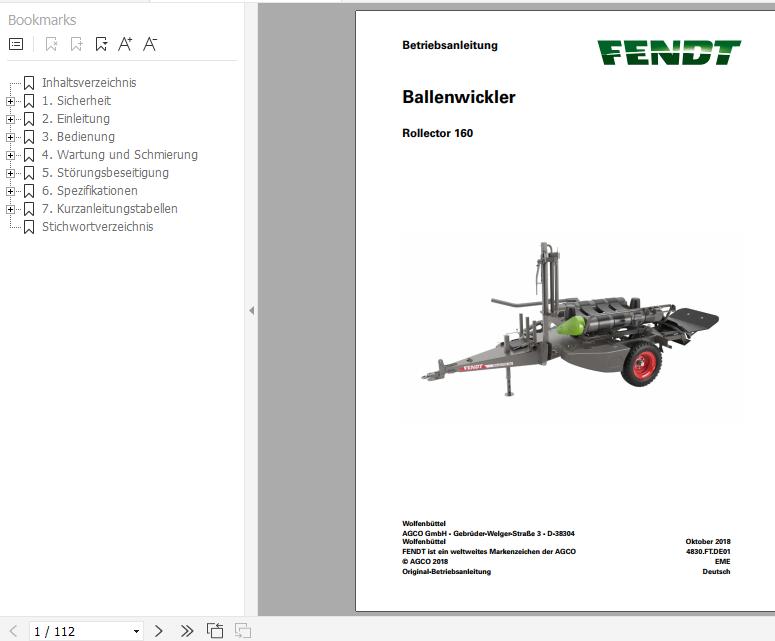This screenshot has height=641, width=775.
Task: Click bookmark icon beside 1. Sicherheit
Action: 29,101
